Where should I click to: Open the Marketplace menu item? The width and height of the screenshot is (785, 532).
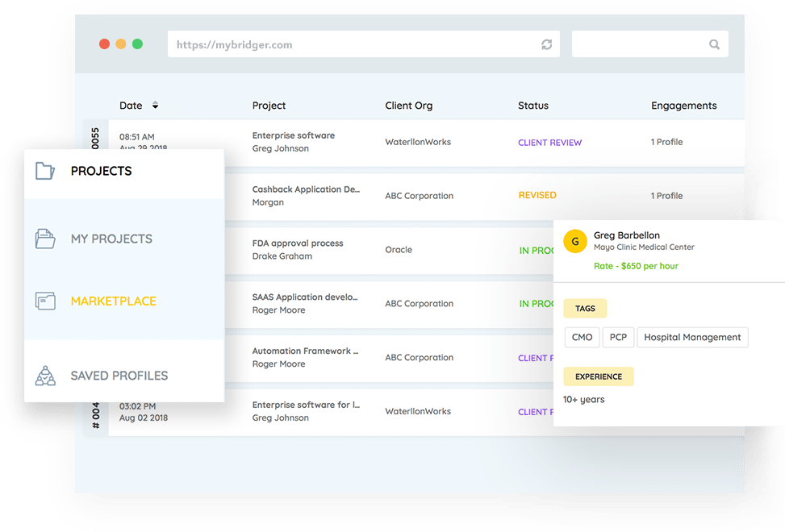click(113, 301)
